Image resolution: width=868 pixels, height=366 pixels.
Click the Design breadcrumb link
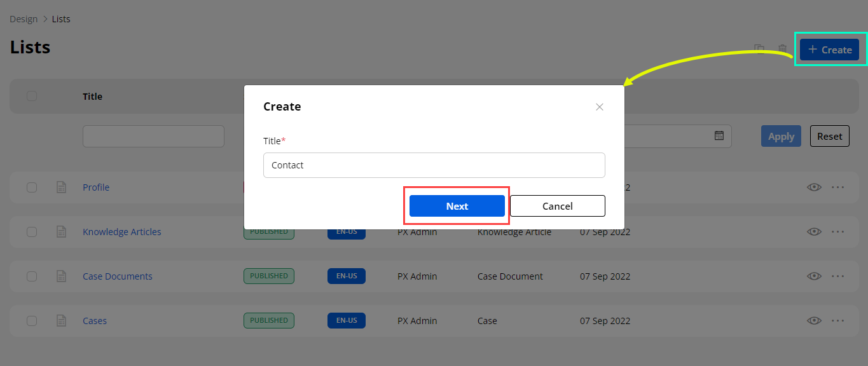pyautogui.click(x=24, y=19)
